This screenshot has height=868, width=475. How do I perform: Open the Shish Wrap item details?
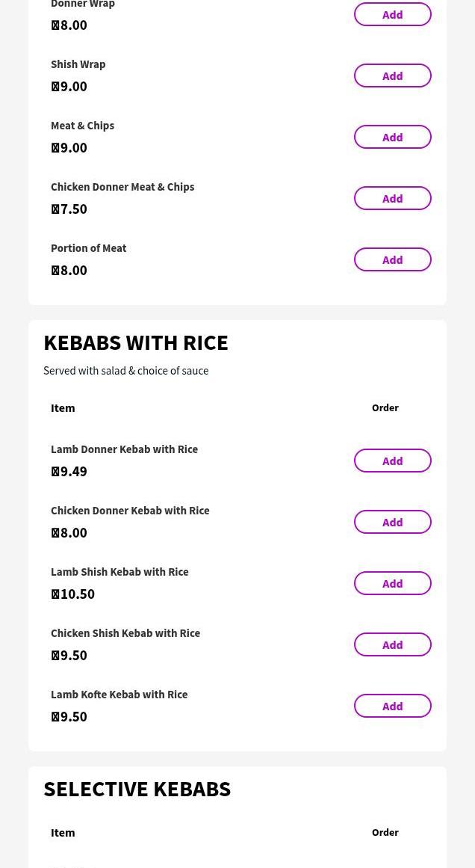pyautogui.click(x=78, y=64)
